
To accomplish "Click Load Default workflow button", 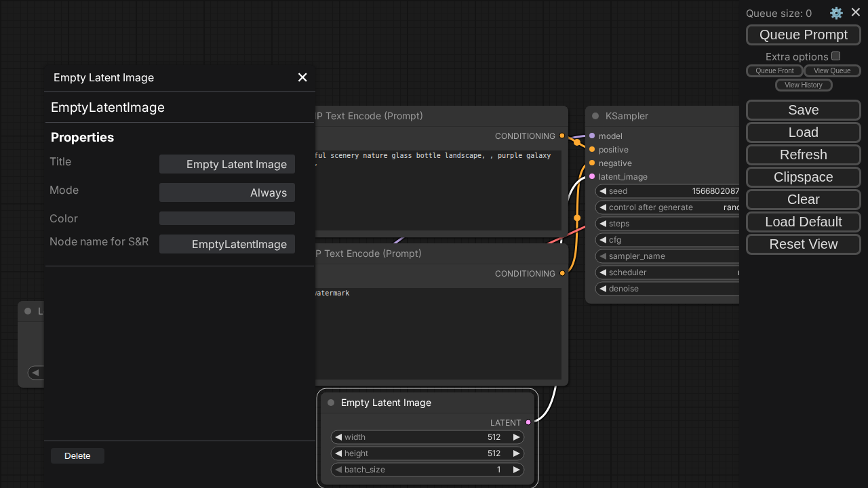I will (x=804, y=222).
